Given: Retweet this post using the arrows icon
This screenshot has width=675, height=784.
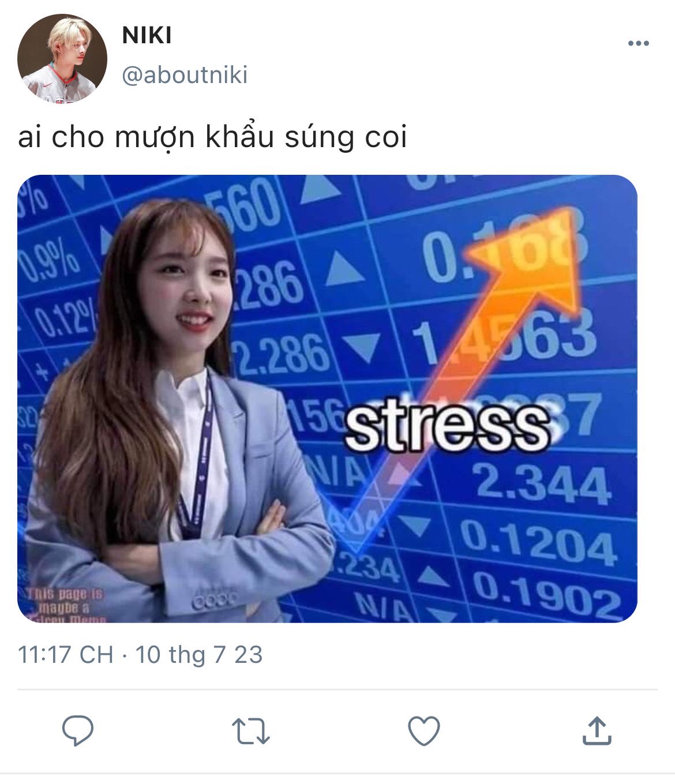Looking at the screenshot, I should pyautogui.click(x=251, y=731).
